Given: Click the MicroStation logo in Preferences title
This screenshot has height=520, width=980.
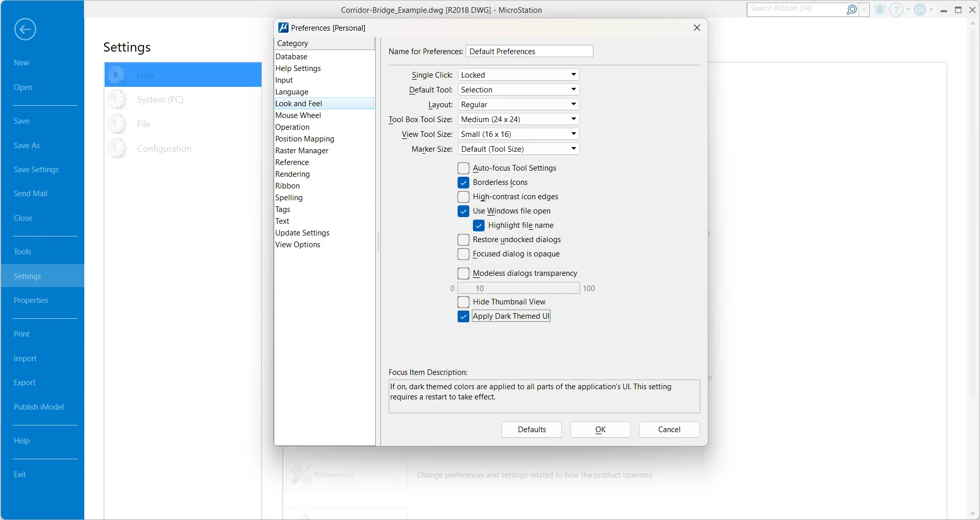Looking at the screenshot, I should (x=283, y=28).
